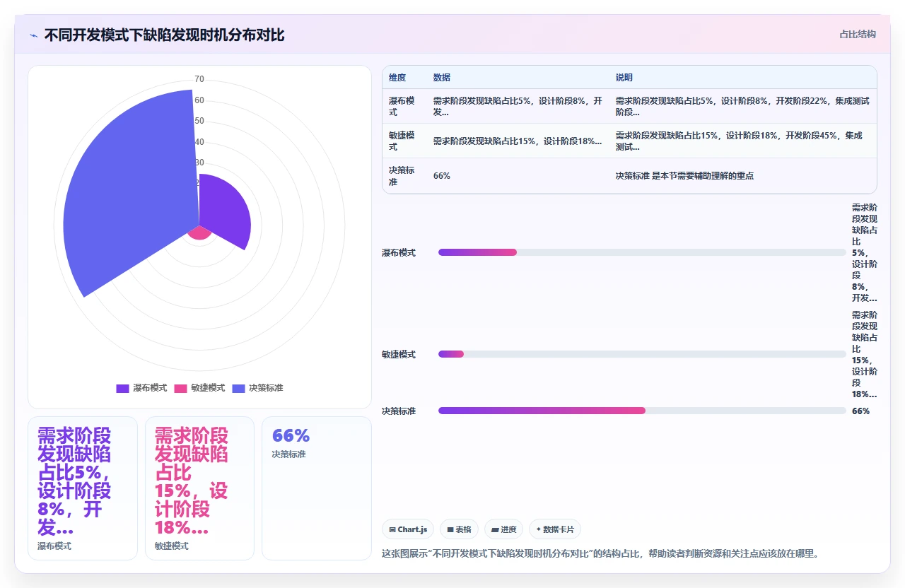Toggle 瀑布模式 legend swatch in chart

[x=122, y=388]
